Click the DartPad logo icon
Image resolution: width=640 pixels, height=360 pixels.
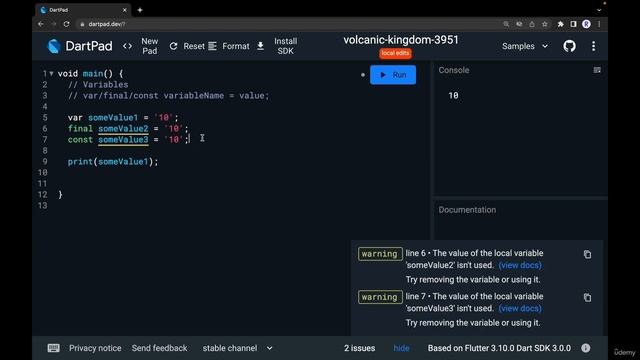click(x=54, y=46)
